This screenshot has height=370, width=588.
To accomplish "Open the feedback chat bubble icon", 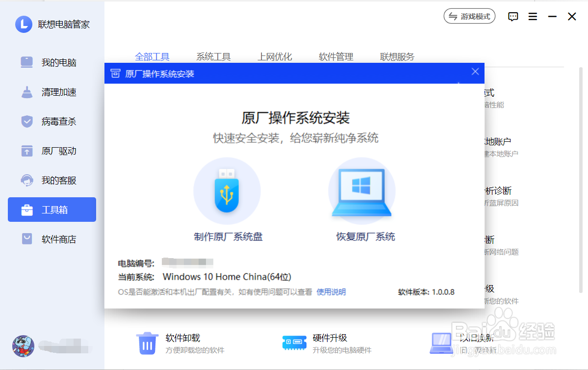I will click(513, 17).
